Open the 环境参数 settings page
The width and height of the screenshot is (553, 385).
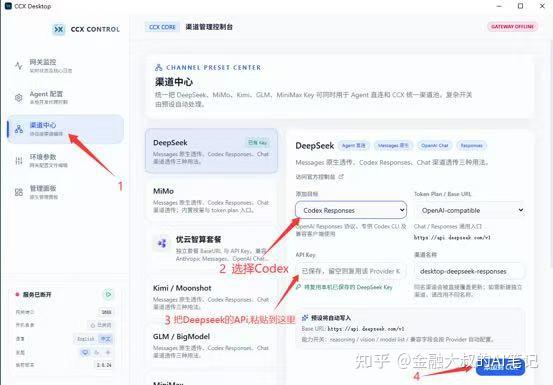tap(65, 160)
